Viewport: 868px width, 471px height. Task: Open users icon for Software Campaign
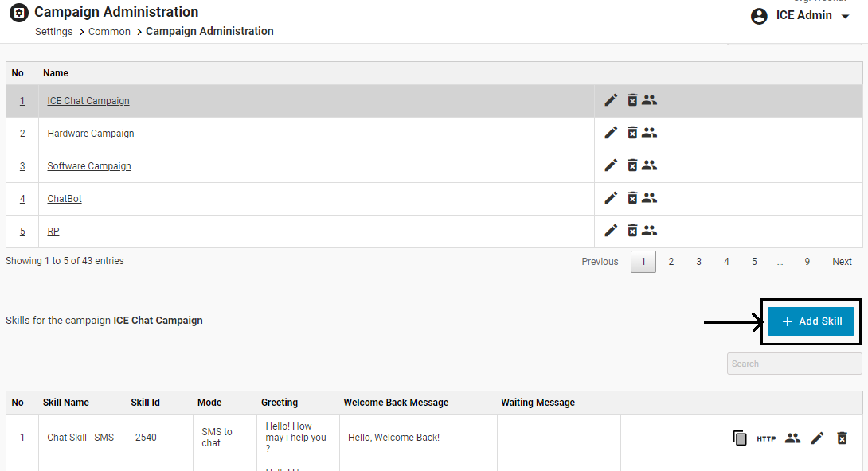[650, 165]
